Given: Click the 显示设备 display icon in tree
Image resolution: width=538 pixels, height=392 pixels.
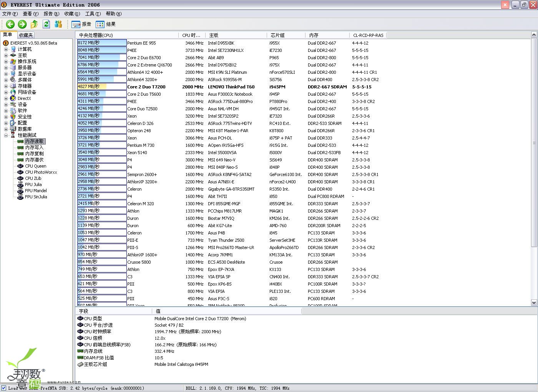Looking at the screenshot, I should tap(13, 74).
